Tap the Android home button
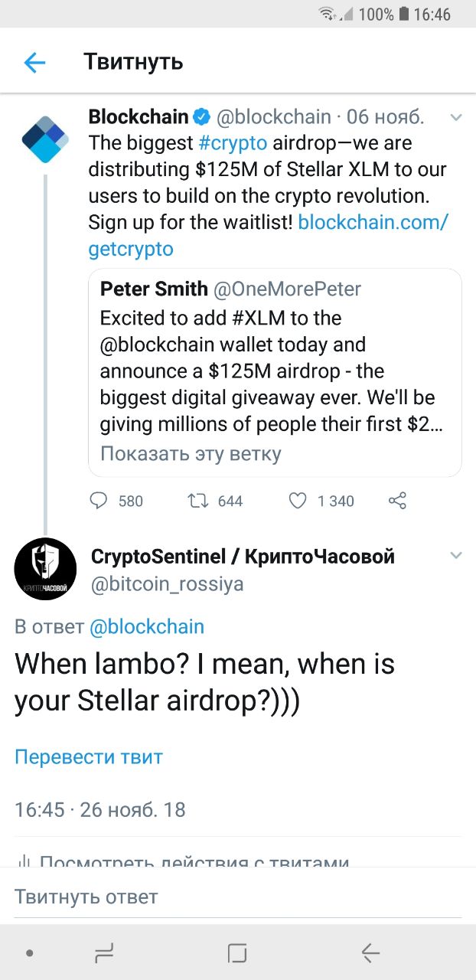476x980 pixels. pyautogui.click(x=237, y=952)
